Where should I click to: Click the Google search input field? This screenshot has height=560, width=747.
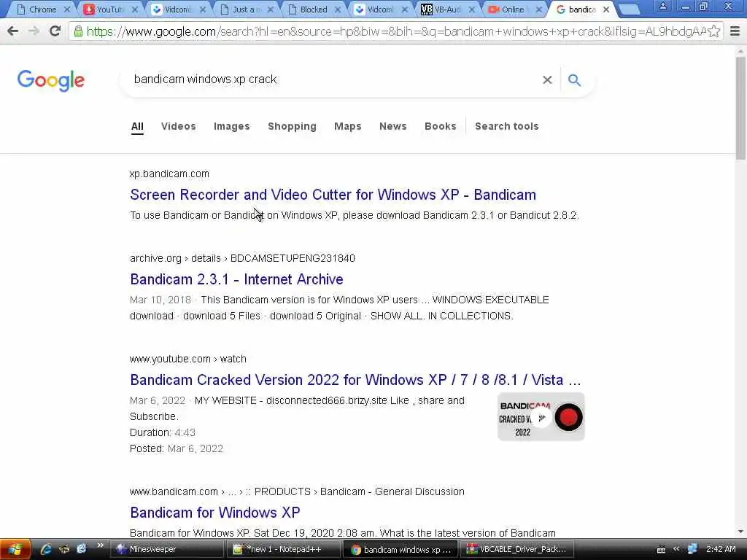click(x=333, y=79)
